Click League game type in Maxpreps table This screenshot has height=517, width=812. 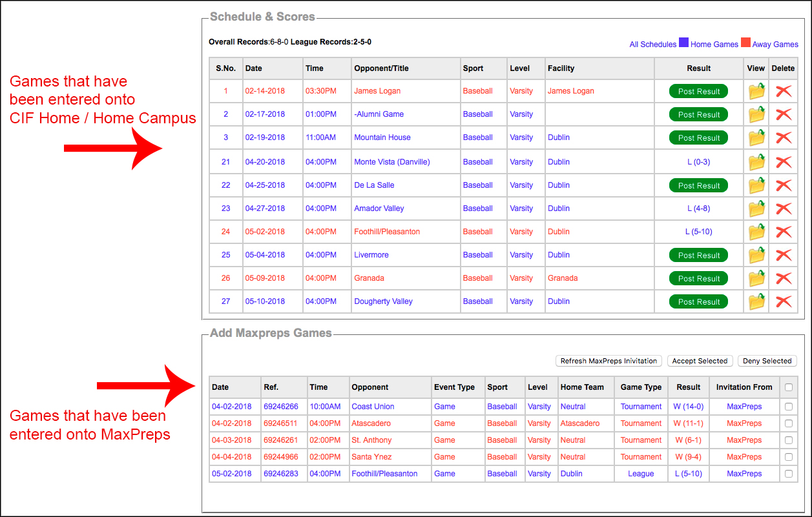pos(641,474)
